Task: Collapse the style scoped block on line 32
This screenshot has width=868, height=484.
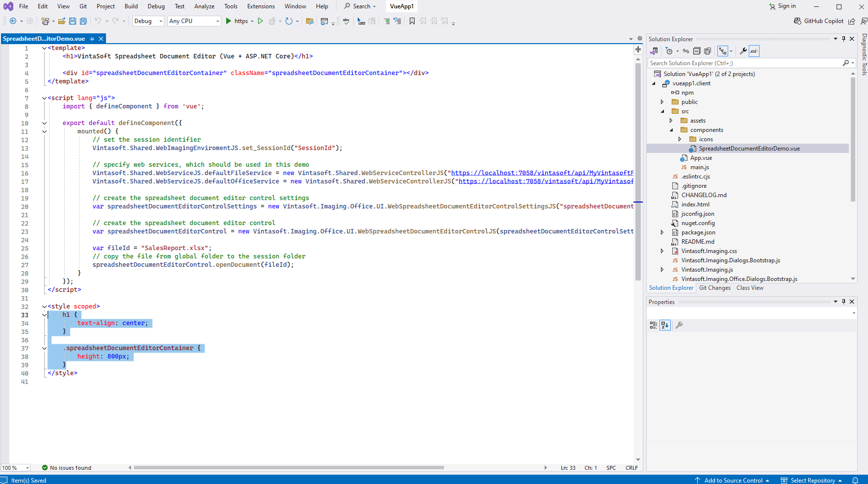Action: coord(44,306)
